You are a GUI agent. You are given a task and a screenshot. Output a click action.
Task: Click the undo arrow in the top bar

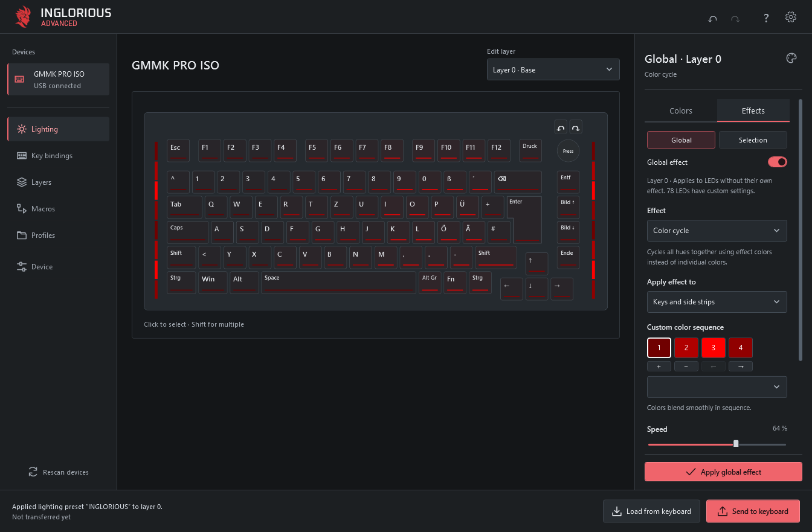click(x=712, y=18)
